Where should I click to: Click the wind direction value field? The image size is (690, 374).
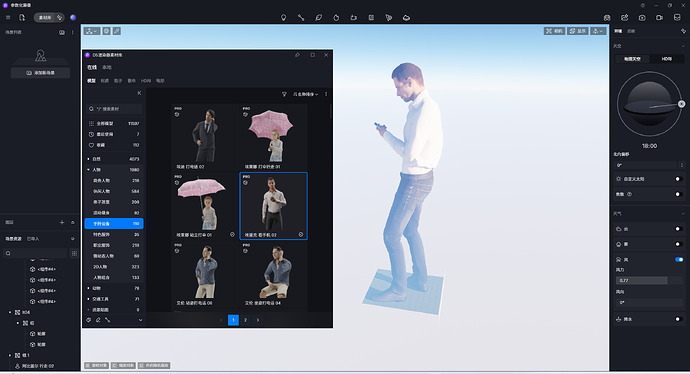pyautogui.click(x=649, y=303)
